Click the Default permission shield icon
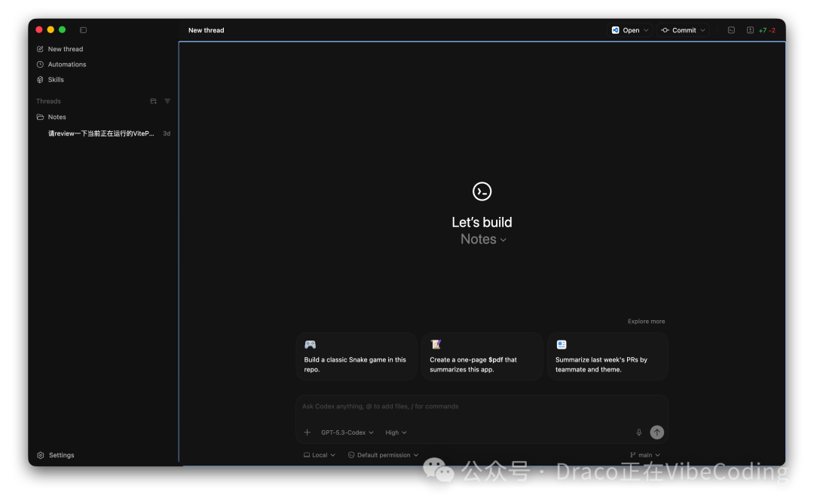Viewport: 814px width, 504px height. pyautogui.click(x=351, y=455)
